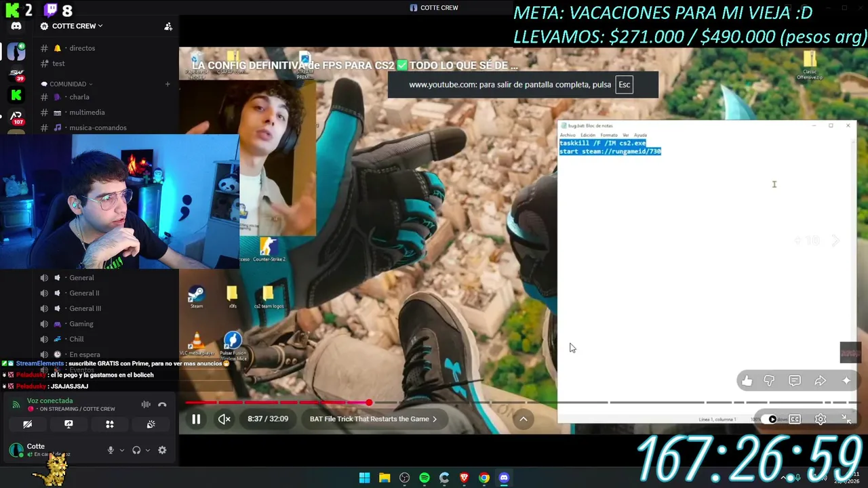Join the En espera voice channel
This screenshot has width=868, height=488.
(x=85, y=354)
